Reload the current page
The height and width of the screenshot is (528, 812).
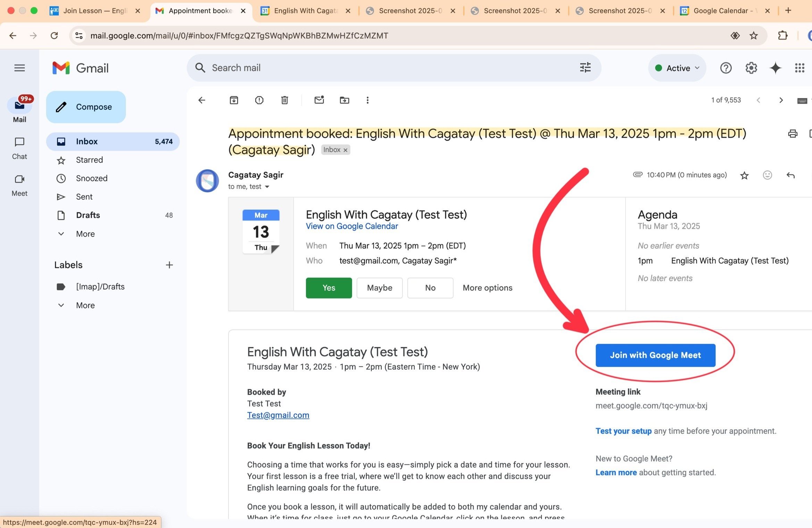pos(54,35)
